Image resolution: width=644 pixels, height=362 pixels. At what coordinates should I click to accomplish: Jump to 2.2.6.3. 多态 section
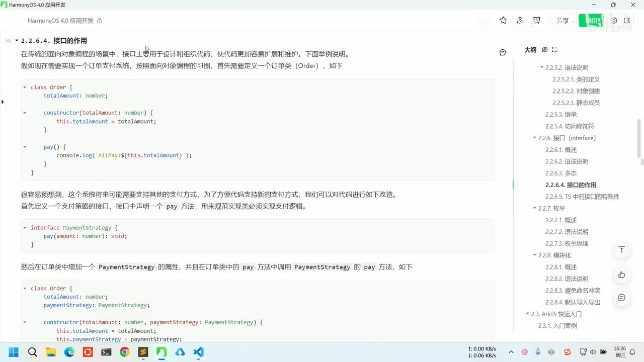561,173
